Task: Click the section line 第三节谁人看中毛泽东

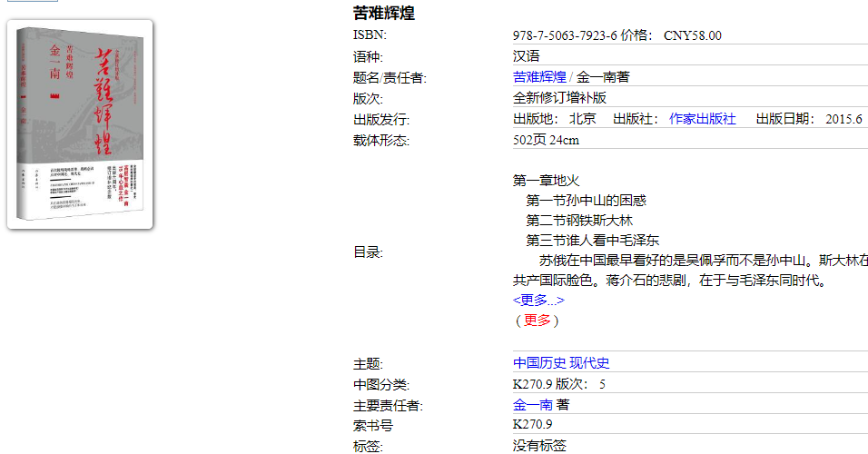Action: [x=592, y=241]
